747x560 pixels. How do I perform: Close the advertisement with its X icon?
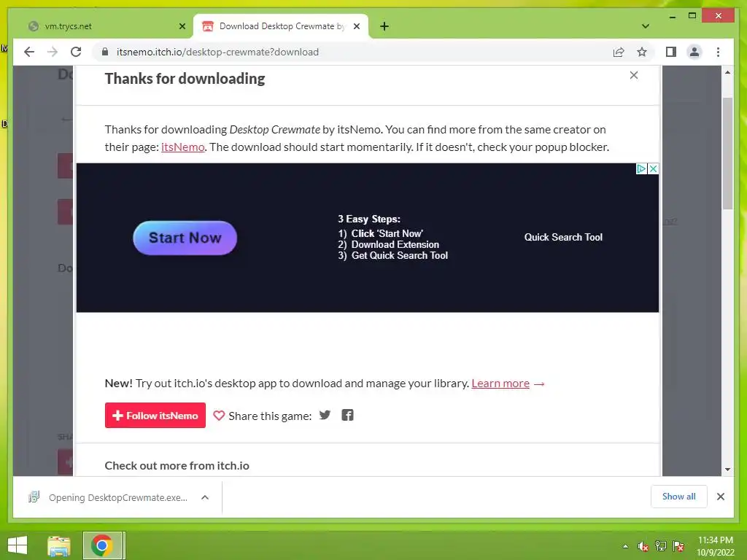[653, 168]
